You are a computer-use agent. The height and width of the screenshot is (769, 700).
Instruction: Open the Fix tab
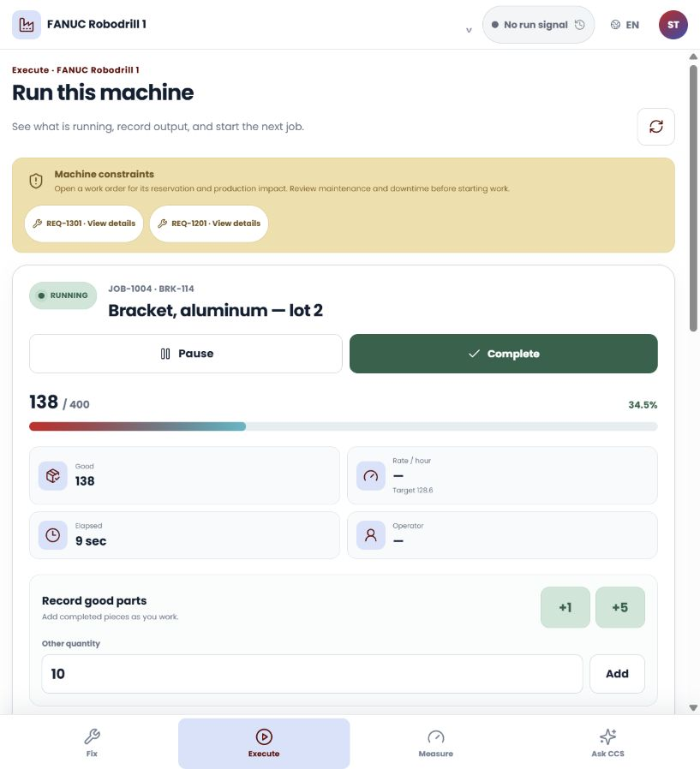click(92, 742)
